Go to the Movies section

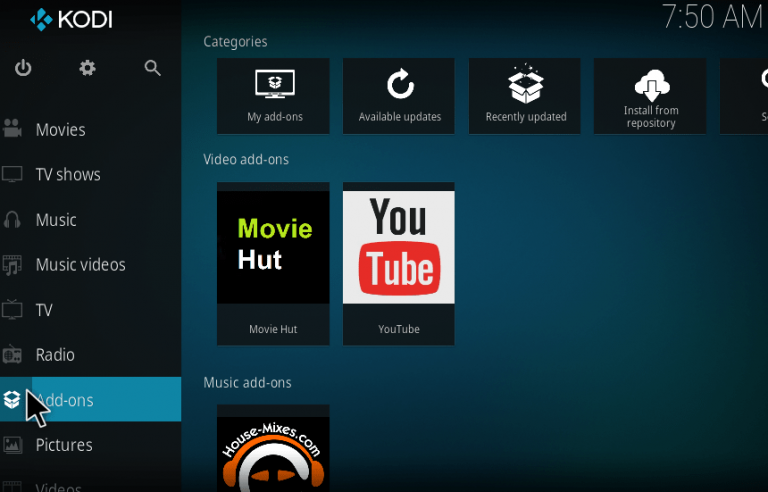click(91, 130)
